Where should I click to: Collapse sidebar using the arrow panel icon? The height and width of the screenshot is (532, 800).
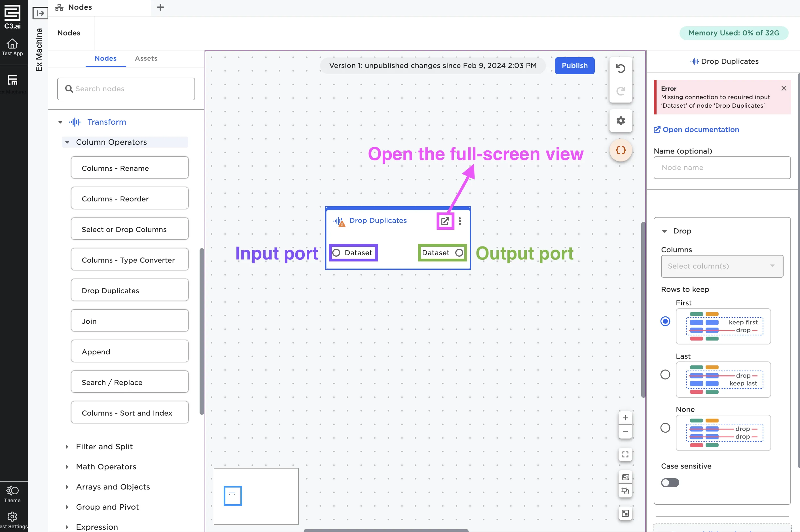(x=40, y=13)
